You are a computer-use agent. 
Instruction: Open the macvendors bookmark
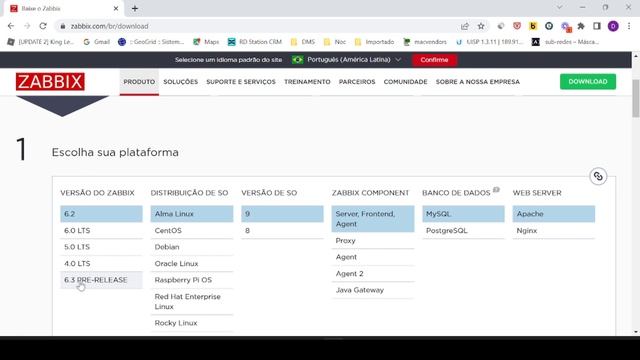point(425,42)
